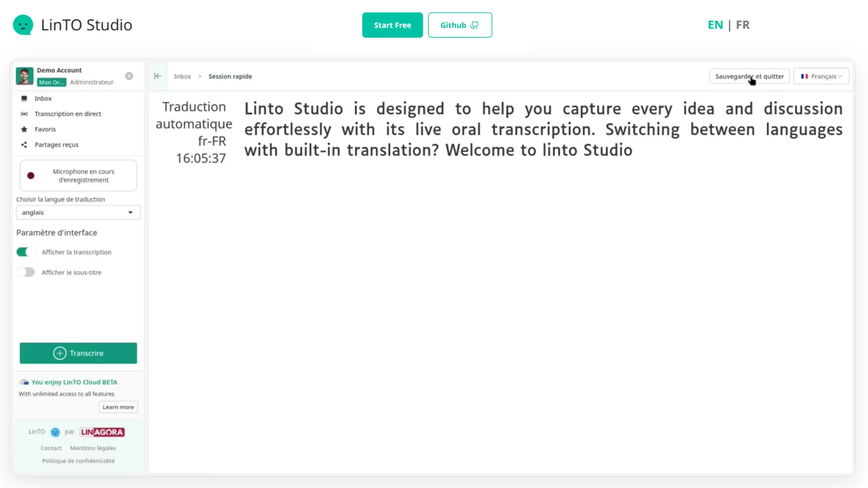This screenshot has height=488, width=868.
Task: Open the Contact link
Action: (51, 448)
